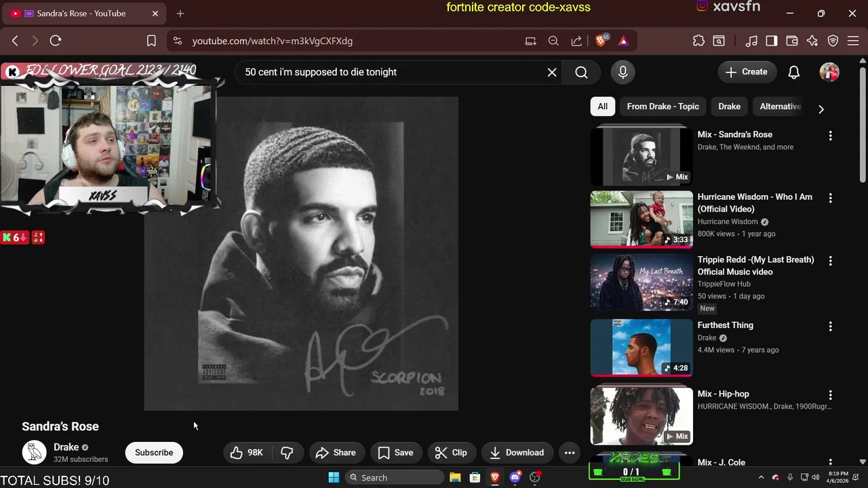Open Discord from the taskbar
This screenshot has height=488, width=868.
point(515,477)
